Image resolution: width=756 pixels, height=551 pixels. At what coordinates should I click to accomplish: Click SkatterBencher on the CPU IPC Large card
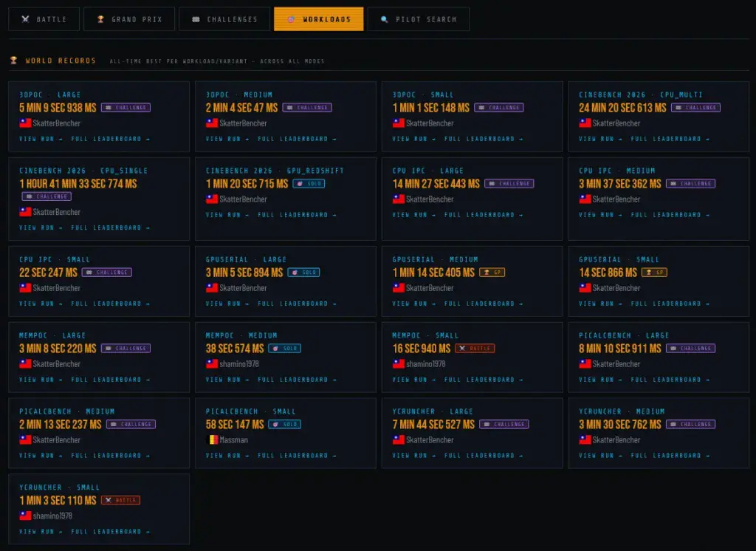(x=430, y=199)
